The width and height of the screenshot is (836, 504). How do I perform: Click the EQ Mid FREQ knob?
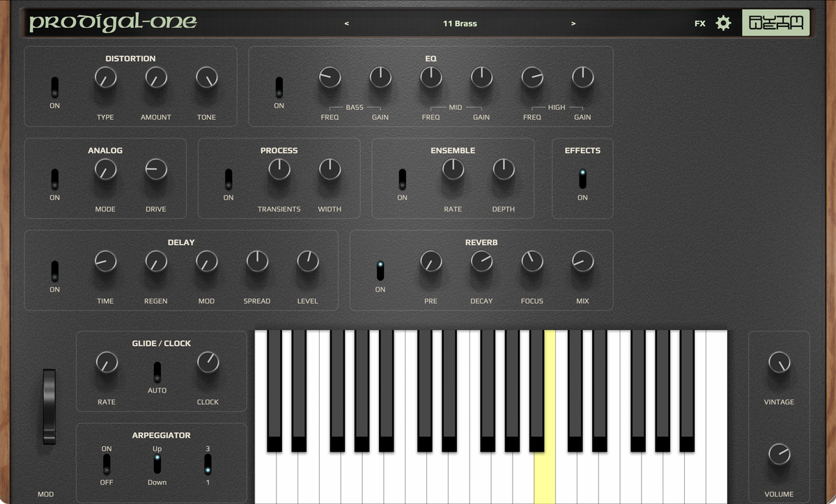(431, 77)
